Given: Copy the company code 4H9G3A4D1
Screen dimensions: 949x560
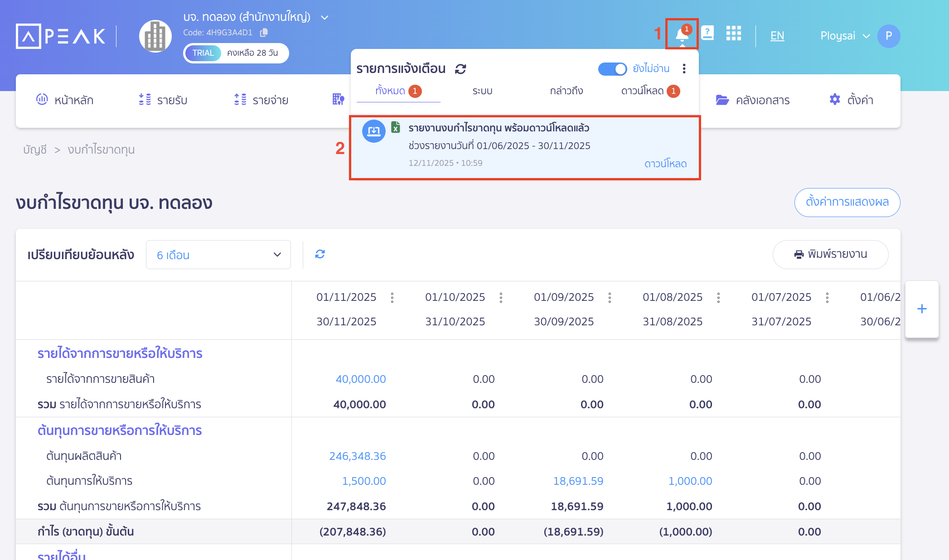Looking at the screenshot, I should tap(264, 32).
